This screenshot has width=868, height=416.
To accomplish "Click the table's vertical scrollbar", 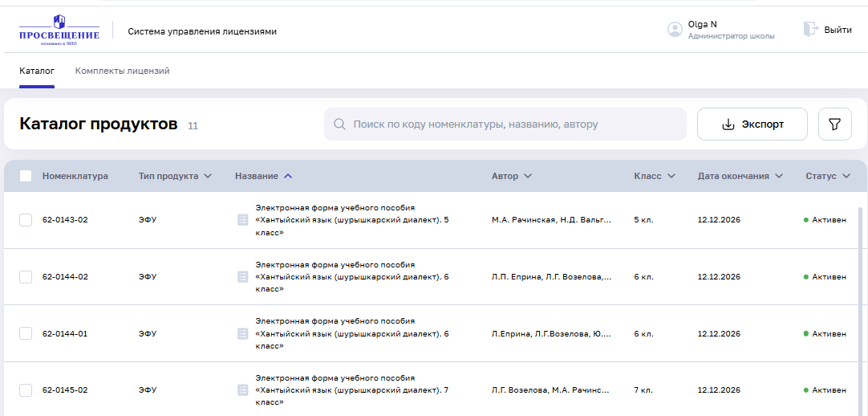I will pos(861,305).
